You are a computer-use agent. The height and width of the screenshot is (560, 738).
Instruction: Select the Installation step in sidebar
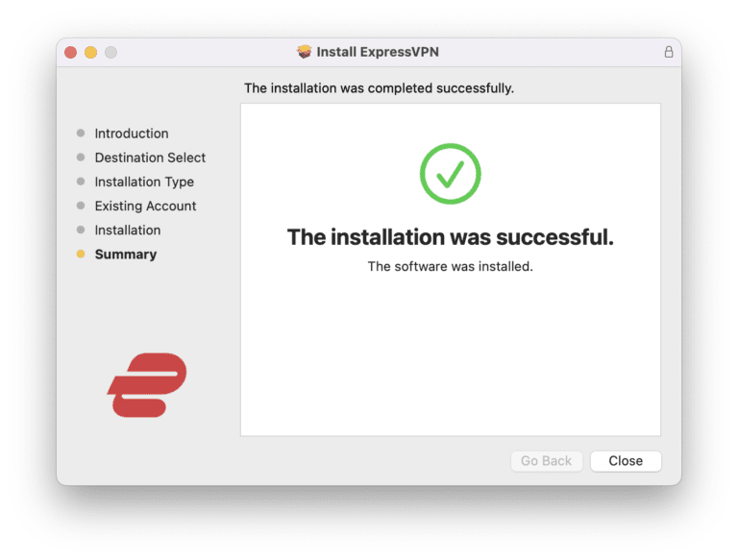tap(128, 231)
